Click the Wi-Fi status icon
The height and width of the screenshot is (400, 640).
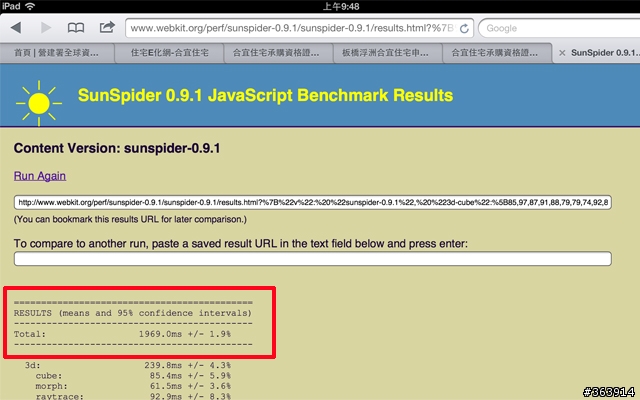coord(30,6)
